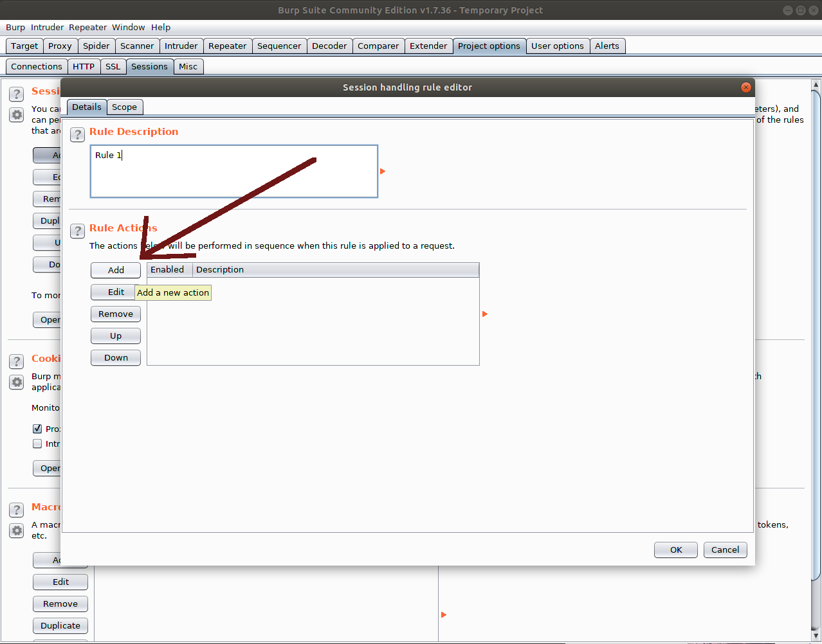Minimize the Burp Suite window
This screenshot has width=822, height=644.
[x=788, y=10]
